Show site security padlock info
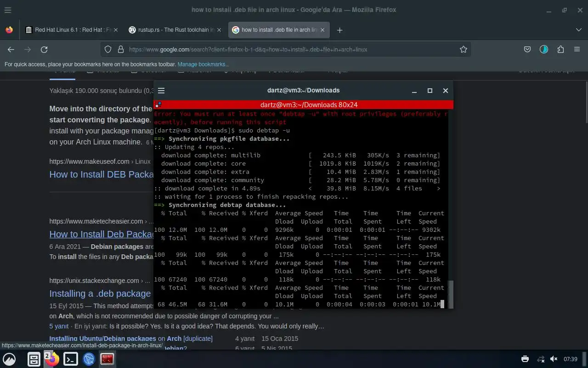Image resolution: width=588 pixels, height=368 pixels. [x=121, y=49]
